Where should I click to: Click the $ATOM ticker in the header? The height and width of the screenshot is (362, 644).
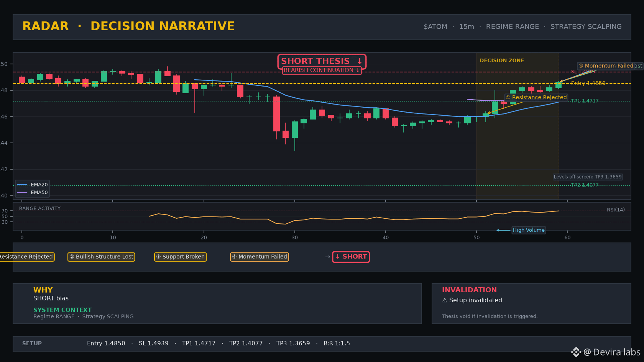[435, 27]
